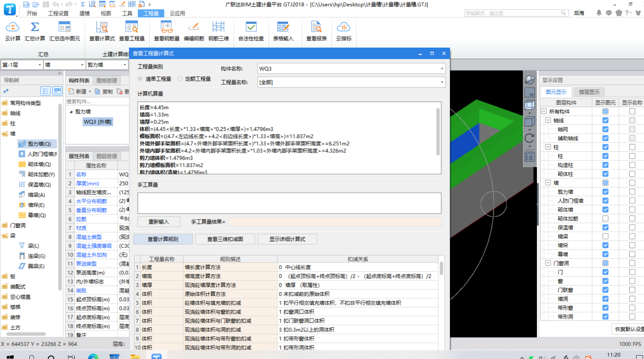Enable 显示图元 checkbox for 砌体加筋
Viewport: 644px width, 359px height.
[605, 218]
